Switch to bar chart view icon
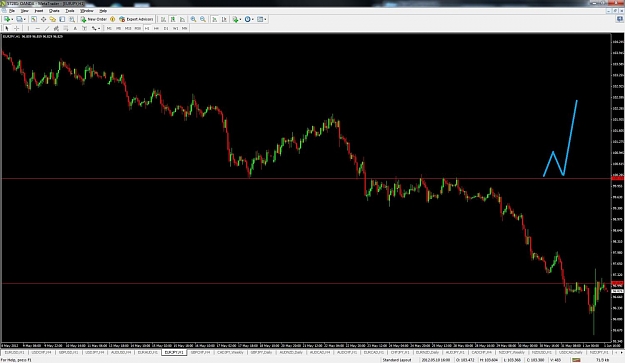The height and width of the screenshot is (363, 625). (x=163, y=19)
